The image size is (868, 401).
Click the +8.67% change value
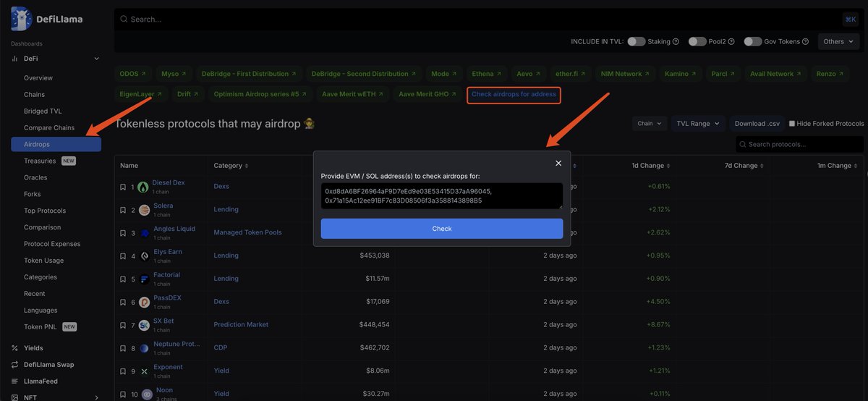[x=658, y=325]
